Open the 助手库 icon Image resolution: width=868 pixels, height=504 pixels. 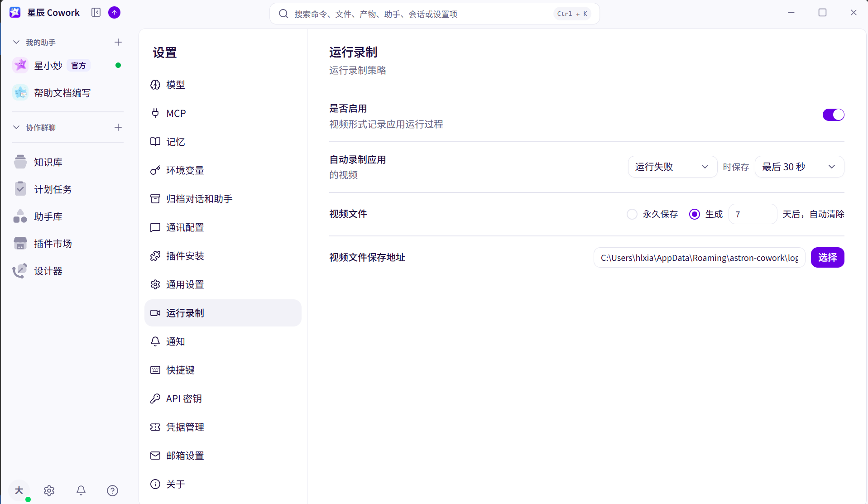[x=20, y=216]
